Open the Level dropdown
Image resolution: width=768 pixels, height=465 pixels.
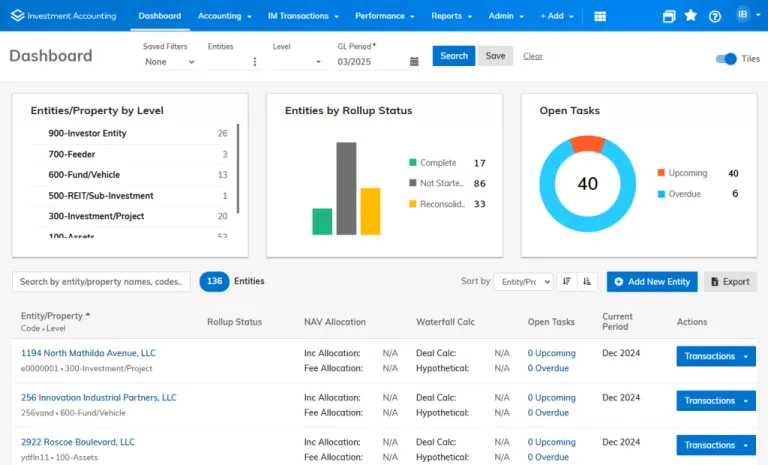coord(297,62)
